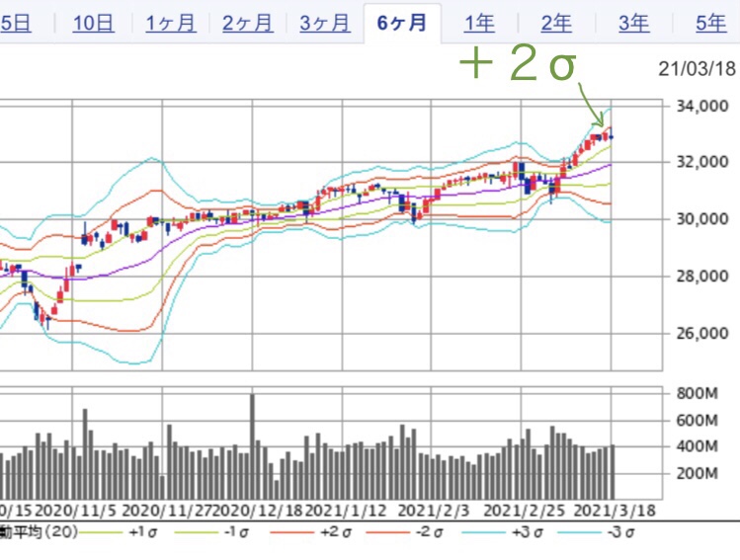Click the 28,000 price axis label

click(x=702, y=276)
